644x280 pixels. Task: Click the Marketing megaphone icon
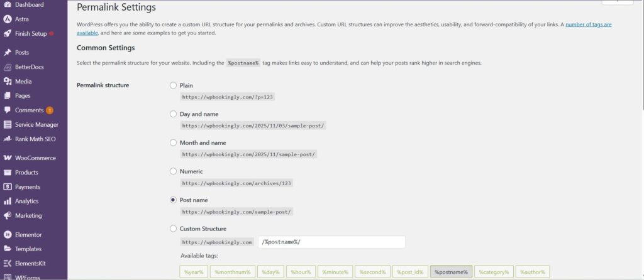click(x=8, y=216)
